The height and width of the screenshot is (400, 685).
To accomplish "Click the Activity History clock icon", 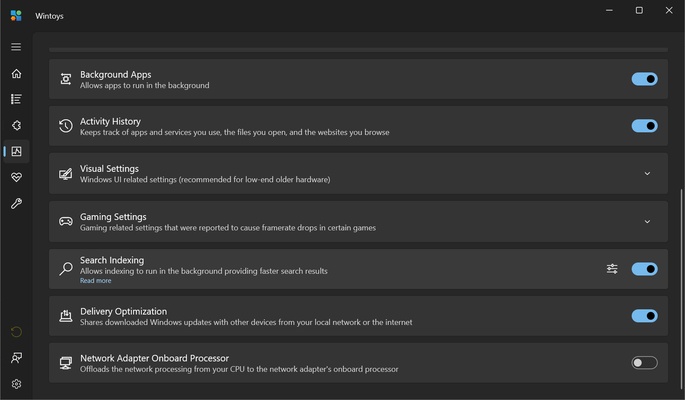I will (x=66, y=126).
